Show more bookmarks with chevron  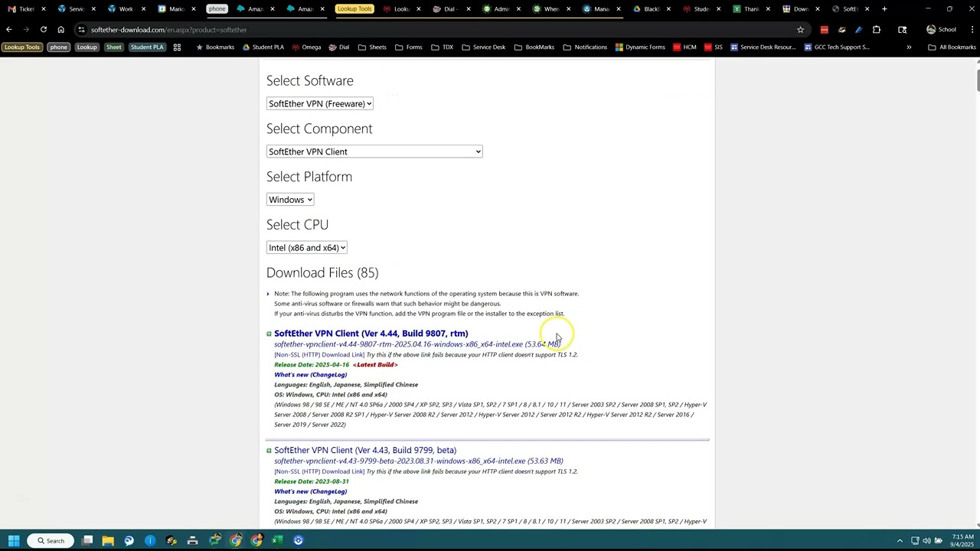pyautogui.click(x=909, y=47)
